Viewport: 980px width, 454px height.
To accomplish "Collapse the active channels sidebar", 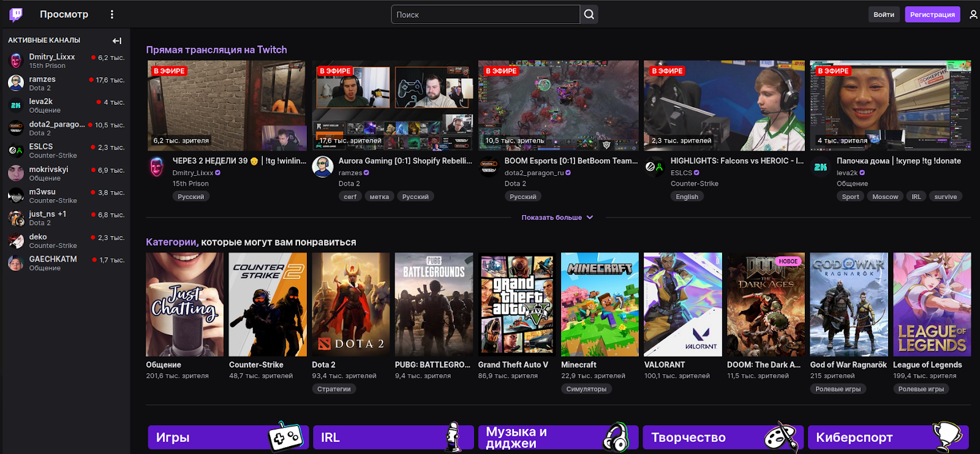I will (x=117, y=40).
